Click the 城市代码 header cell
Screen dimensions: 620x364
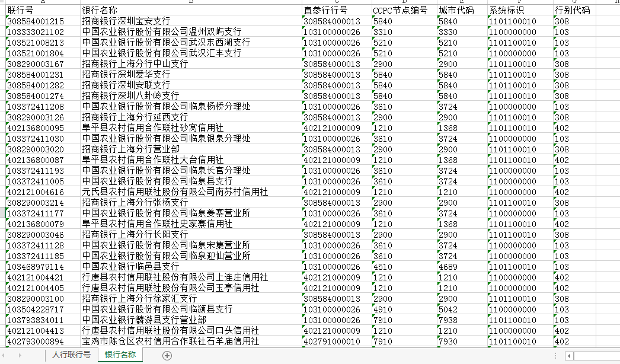tap(461, 11)
